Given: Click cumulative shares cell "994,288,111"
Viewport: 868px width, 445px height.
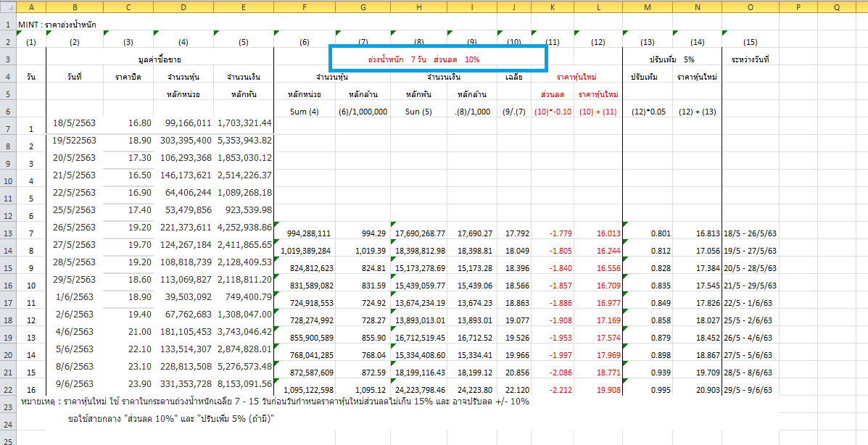Looking at the screenshot, I should (310, 233).
